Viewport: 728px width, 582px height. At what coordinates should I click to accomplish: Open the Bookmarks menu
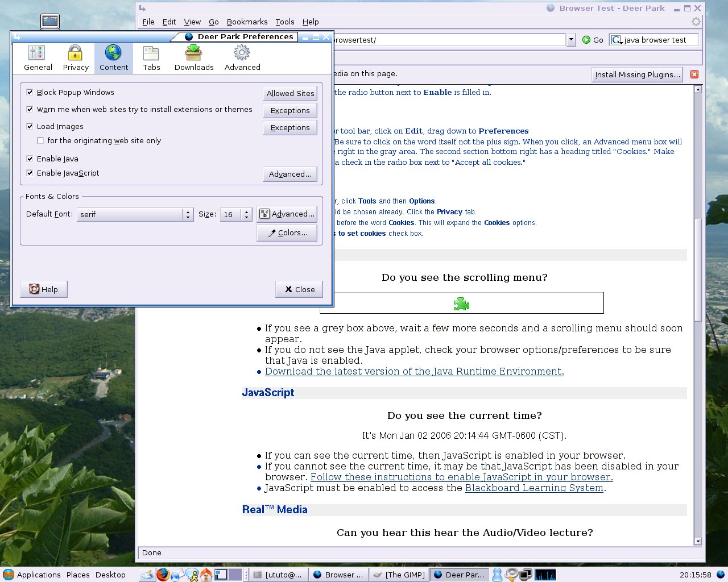click(x=247, y=22)
